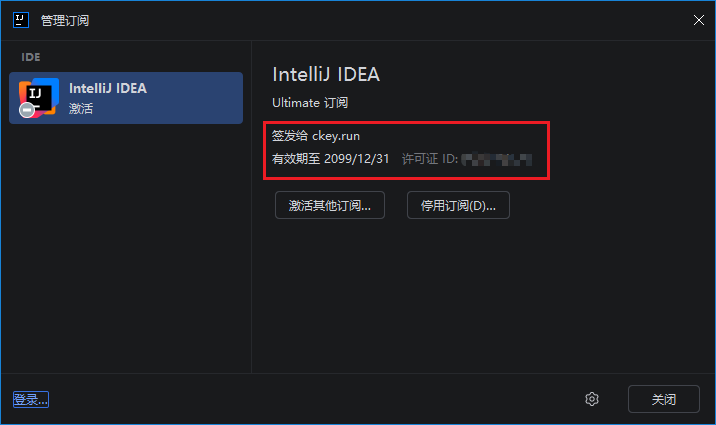Click the 激活其他订阅... button
The height and width of the screenshot is (425, 716).
coord(330,205)
